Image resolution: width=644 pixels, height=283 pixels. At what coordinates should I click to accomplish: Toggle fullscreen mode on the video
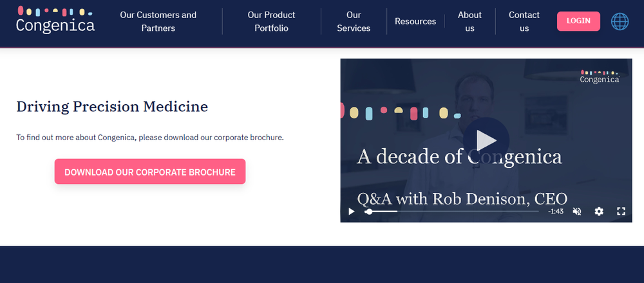pos(621,211)
